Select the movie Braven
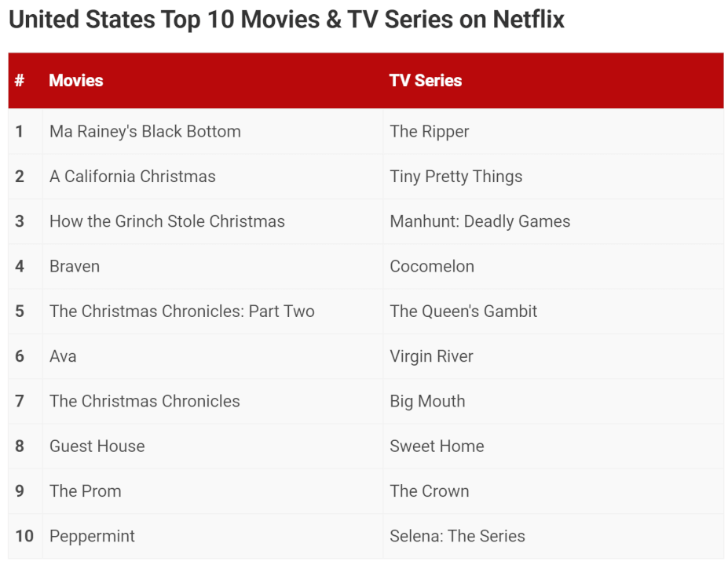The width and height of the screenshot is (728, 565). tap(75, 266)
